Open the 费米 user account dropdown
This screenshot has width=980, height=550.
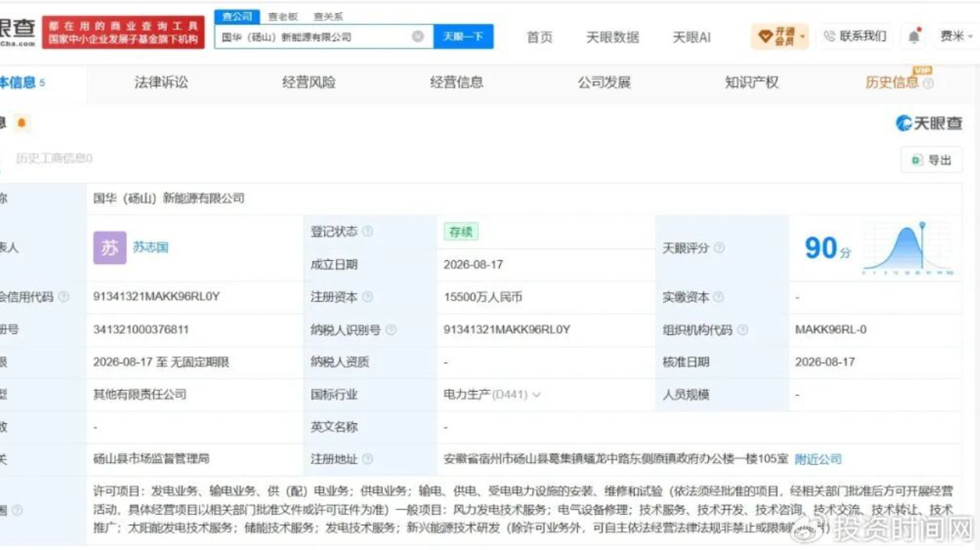[x=956, y=36]
